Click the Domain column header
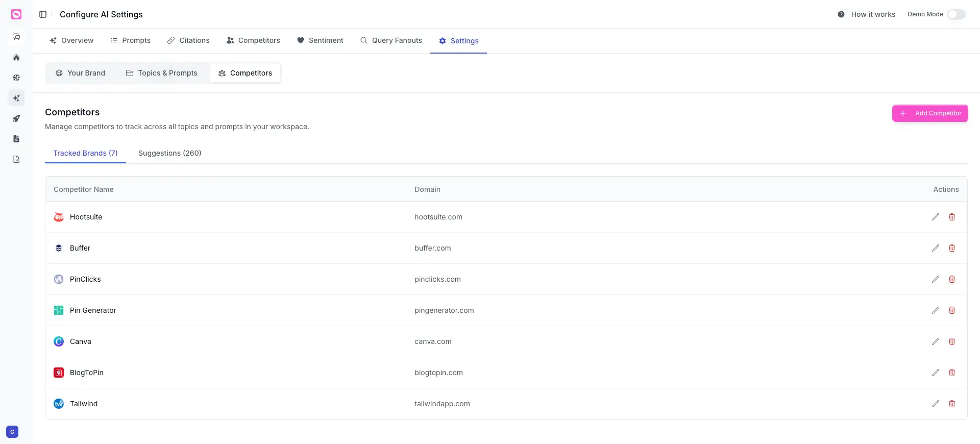 [x=427, y=189]
